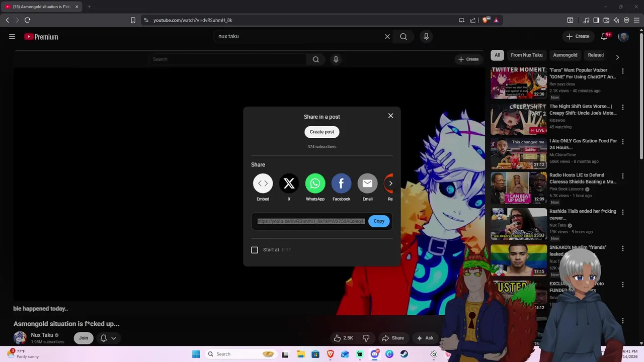Open the YouTube guide hamburger menu
Viewport: 644px width, 362px height.
pos(12,37)
